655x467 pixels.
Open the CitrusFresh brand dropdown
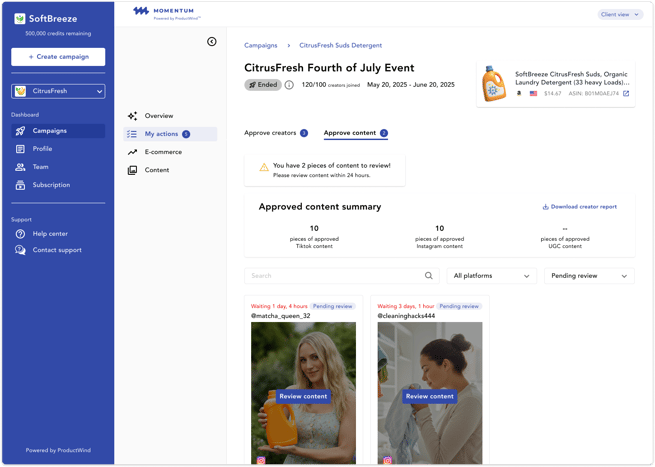point(58,91)
